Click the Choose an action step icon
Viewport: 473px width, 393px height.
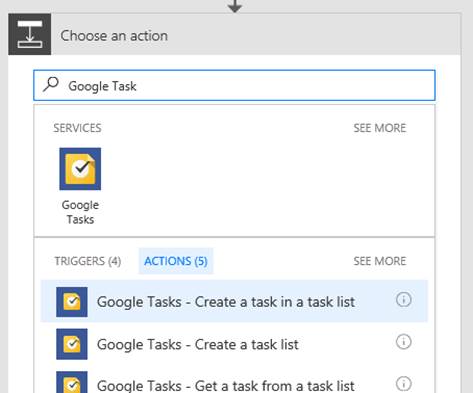[30, 34]
